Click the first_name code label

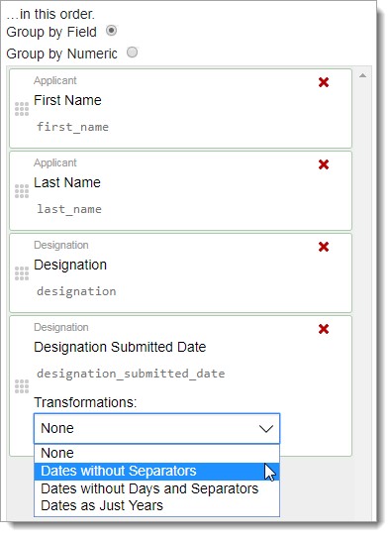(72, 127)
